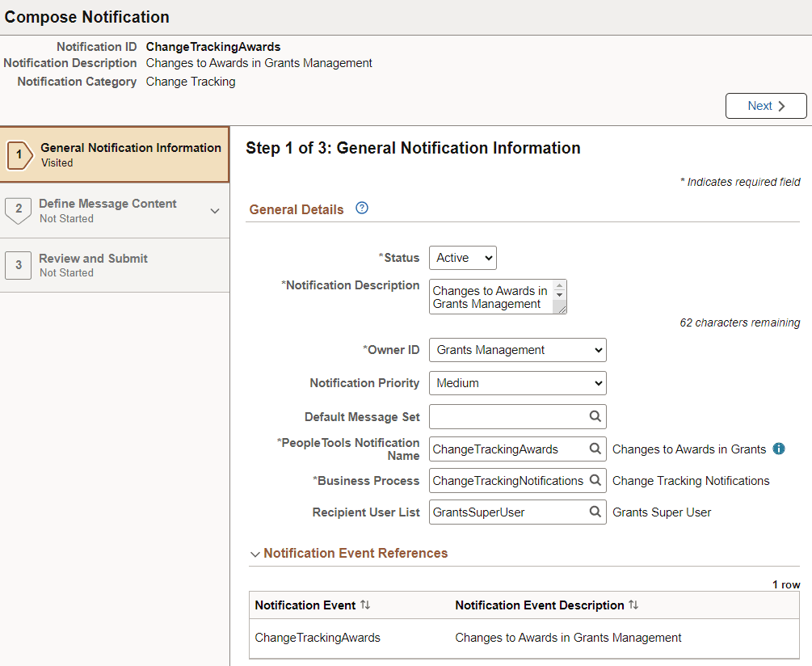Click the Next button

click(x=765, y=105)
